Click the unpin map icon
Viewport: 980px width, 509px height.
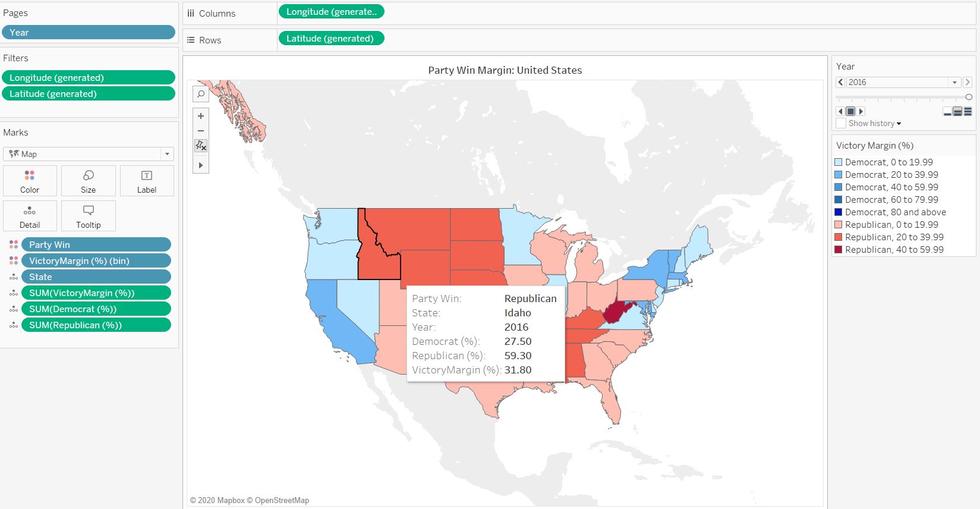(200, 145)
